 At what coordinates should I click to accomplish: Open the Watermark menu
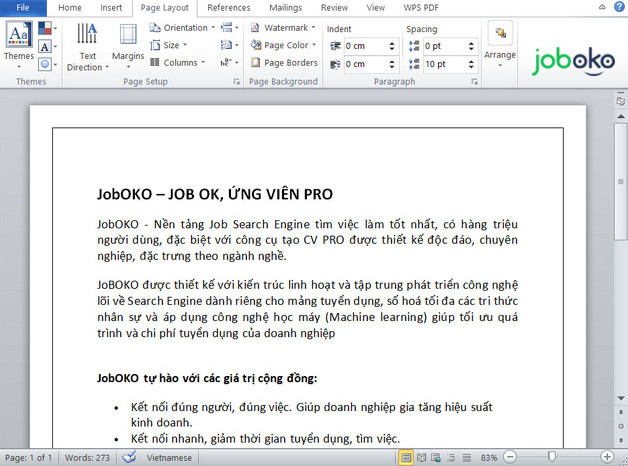coord(283,28)
